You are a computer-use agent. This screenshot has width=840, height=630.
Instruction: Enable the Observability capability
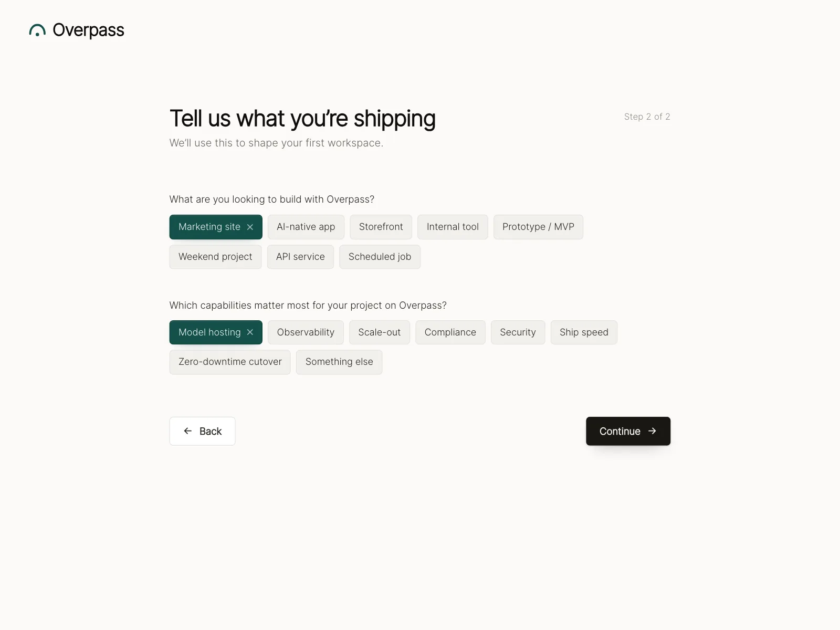(306, 332)
